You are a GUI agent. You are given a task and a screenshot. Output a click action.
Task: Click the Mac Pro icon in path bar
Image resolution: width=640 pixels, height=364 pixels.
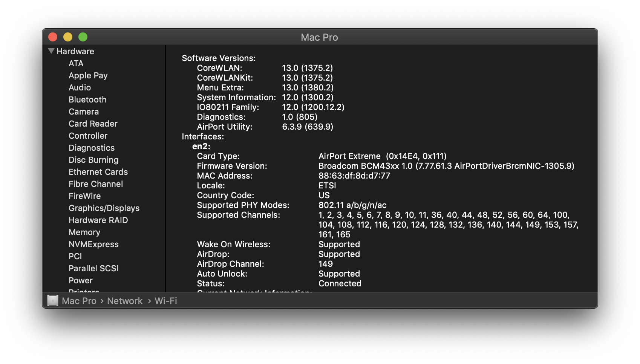click(53, 300)
